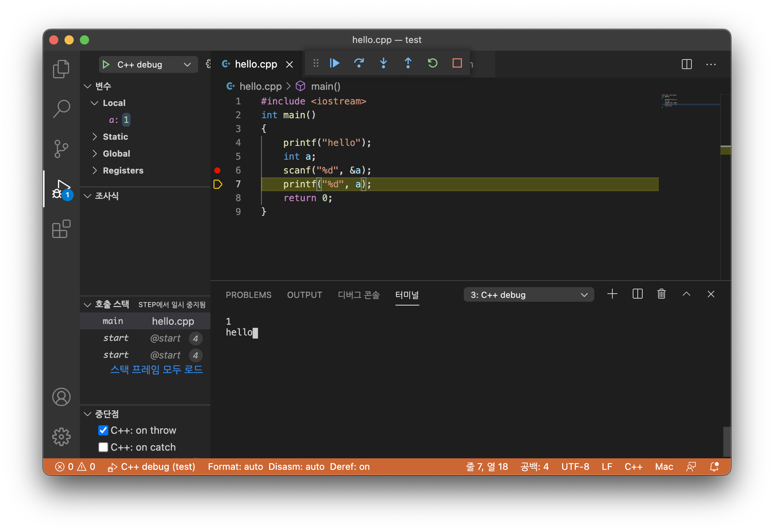Click C++ debug (test) in status bar
Image resolution: width=774 pixels, height=532 pixels.
point(151,467)
